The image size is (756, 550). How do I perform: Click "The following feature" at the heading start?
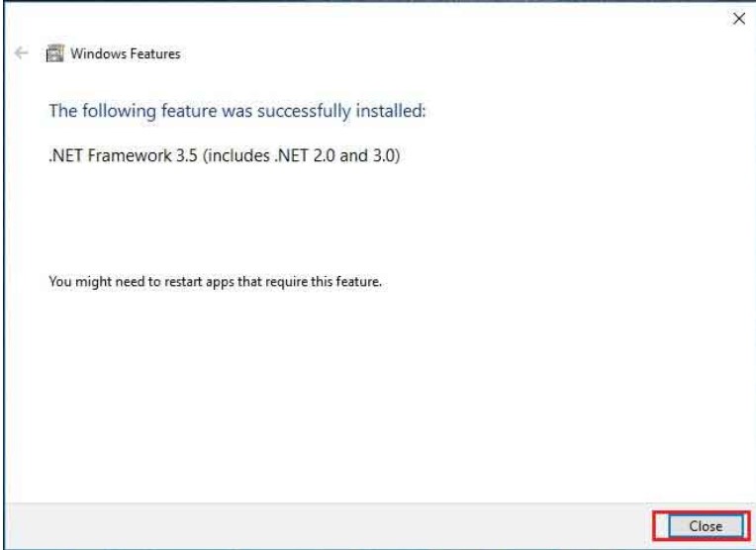coord(119,111)
